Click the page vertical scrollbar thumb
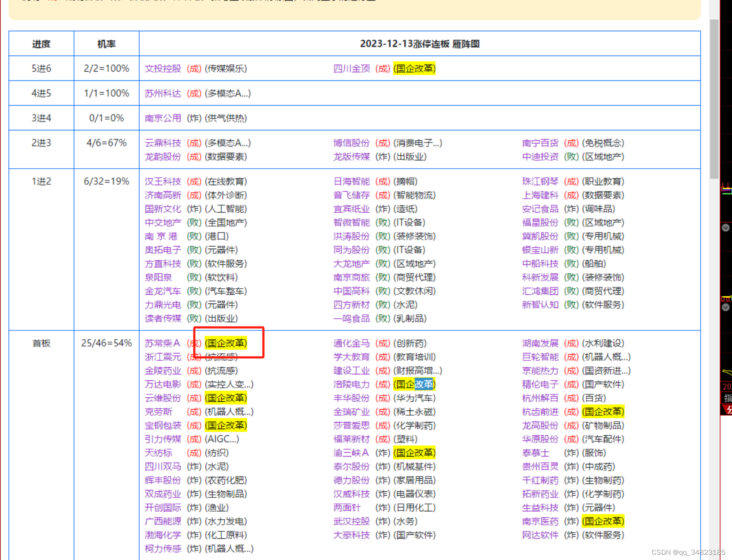 click(x=714, y=99)
